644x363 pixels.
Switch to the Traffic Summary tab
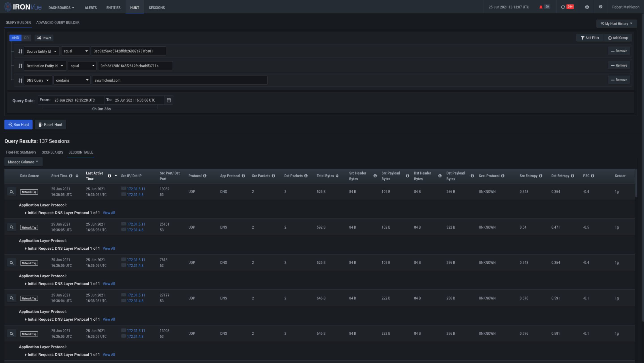coord(21,152)
